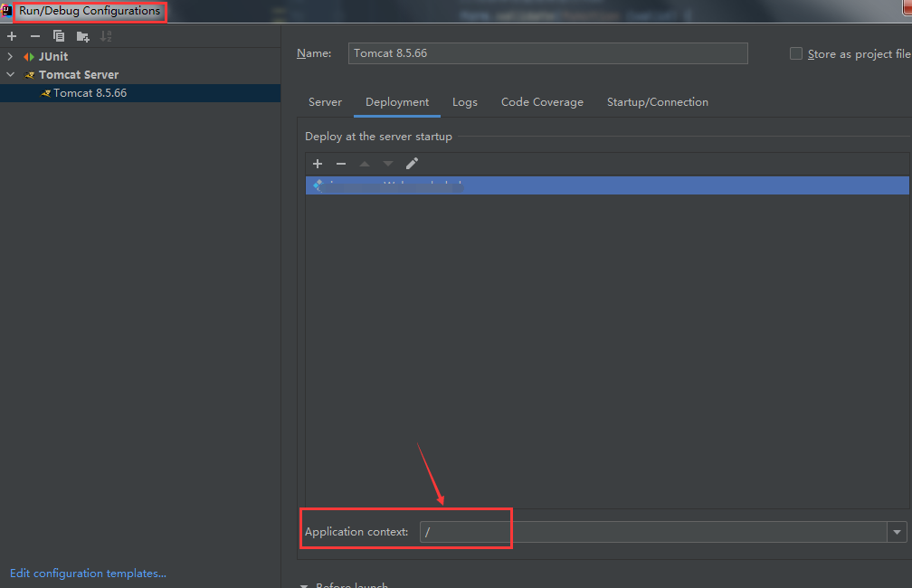This screenshot has height=588, width=912.
Task: Click the Application context input field
Action: coord(654,532)
